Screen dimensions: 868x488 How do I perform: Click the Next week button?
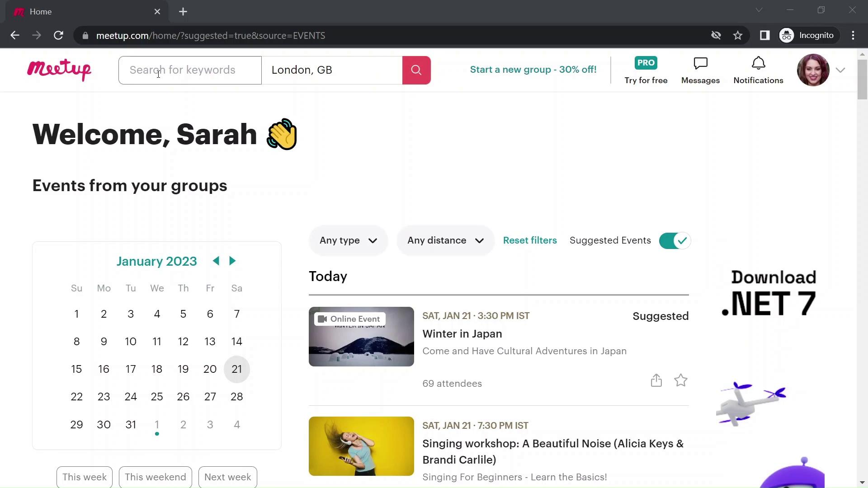[228, 476]
